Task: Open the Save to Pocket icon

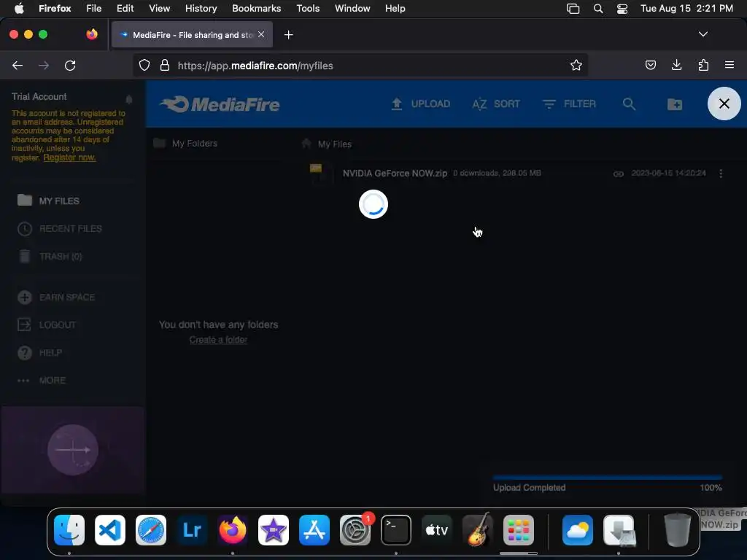Action: coord(650,65)
